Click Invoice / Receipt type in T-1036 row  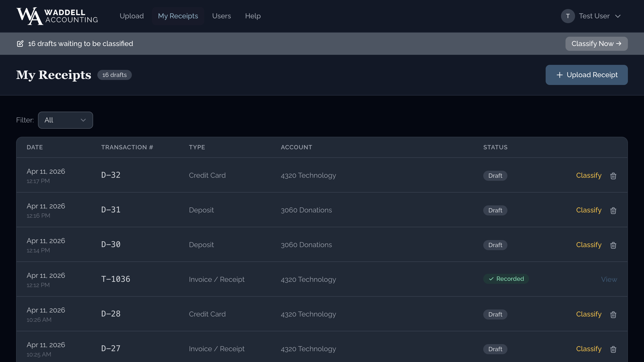[217, 280]
